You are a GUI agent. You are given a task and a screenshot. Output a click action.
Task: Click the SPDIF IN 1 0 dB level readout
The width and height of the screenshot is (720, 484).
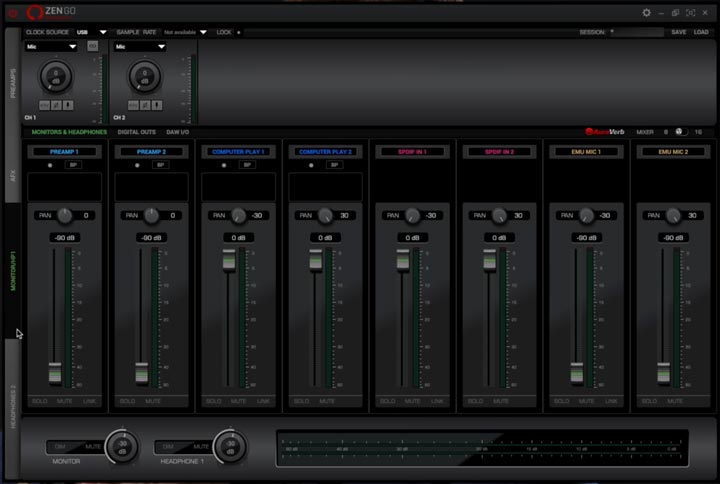tap(412, 237)
